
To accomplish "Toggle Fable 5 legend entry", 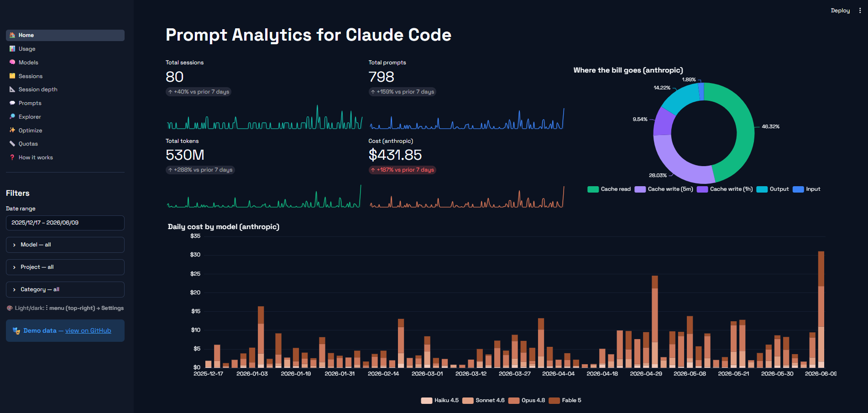I will (565, 401).
